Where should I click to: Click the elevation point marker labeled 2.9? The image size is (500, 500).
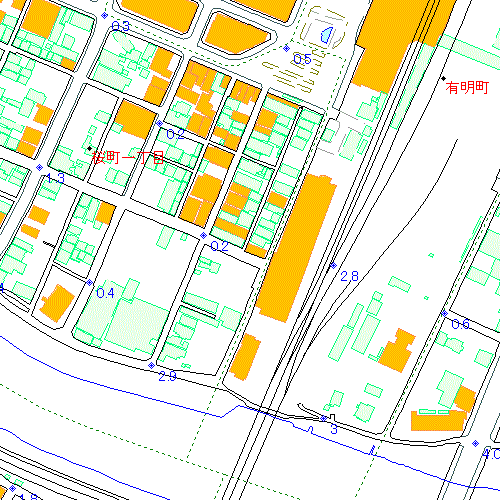[151, 365]
